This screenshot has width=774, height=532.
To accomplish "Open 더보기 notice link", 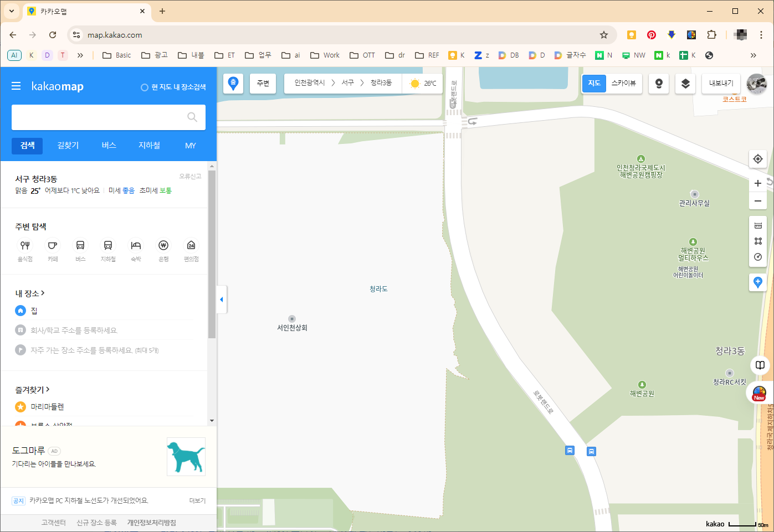I will [x=197, y=500].
